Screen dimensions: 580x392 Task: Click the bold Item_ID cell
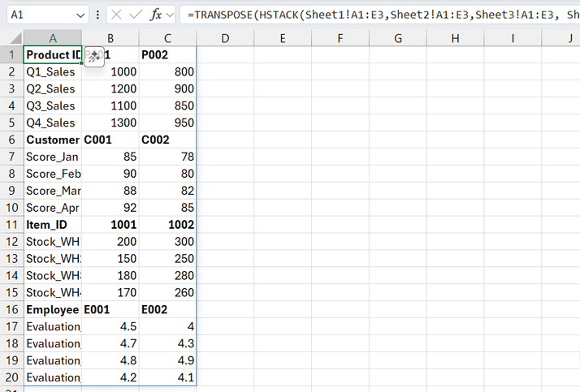[x=53, y=225]
